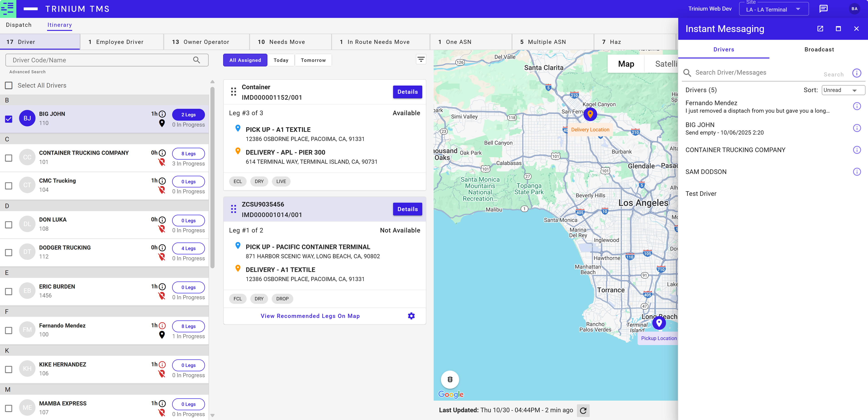The width and height of the screenshot is (868, 420).
Task: Expand the Advanced Search options
Action: point(27,72)
